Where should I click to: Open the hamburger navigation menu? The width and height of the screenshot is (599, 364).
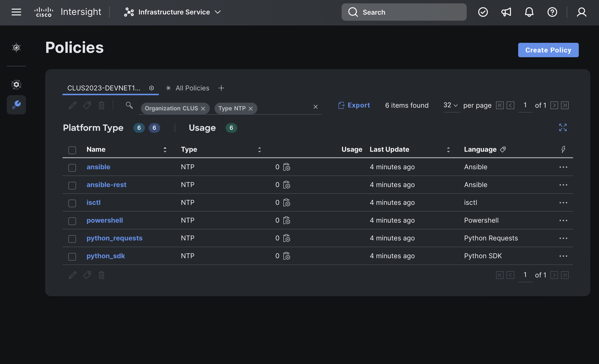(16, 12)
